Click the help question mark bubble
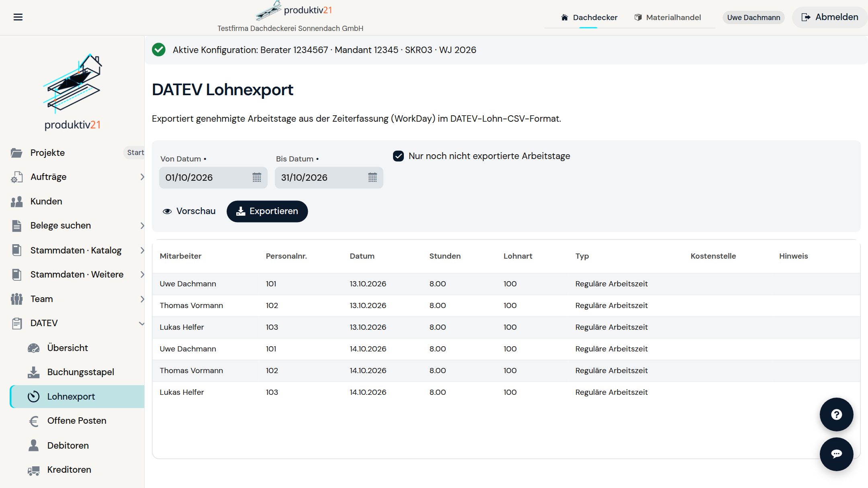 point(836,414)
